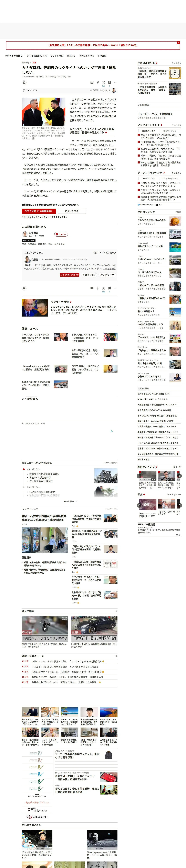
Task: Follow author 田中恭太 with フォロー button
Action: coord(61,234)
